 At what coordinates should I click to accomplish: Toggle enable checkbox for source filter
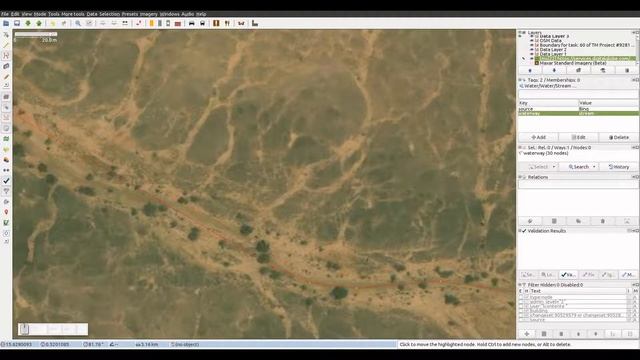pos(520,320)
